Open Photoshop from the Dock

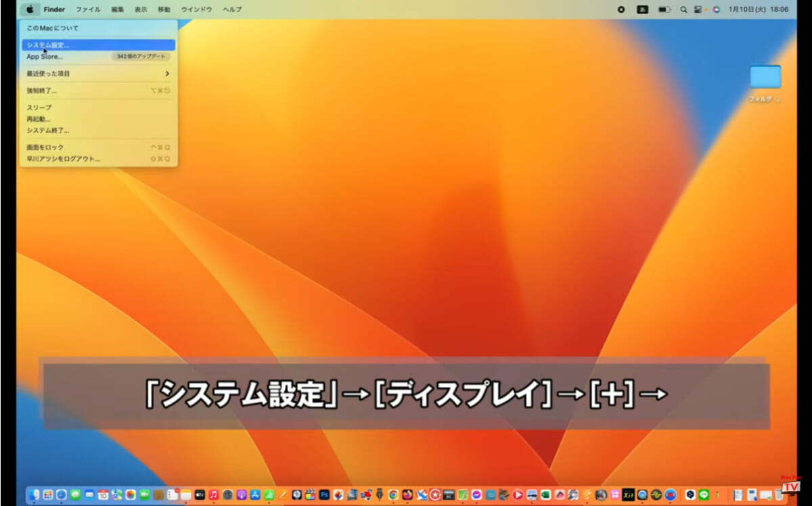pos(324,495)
